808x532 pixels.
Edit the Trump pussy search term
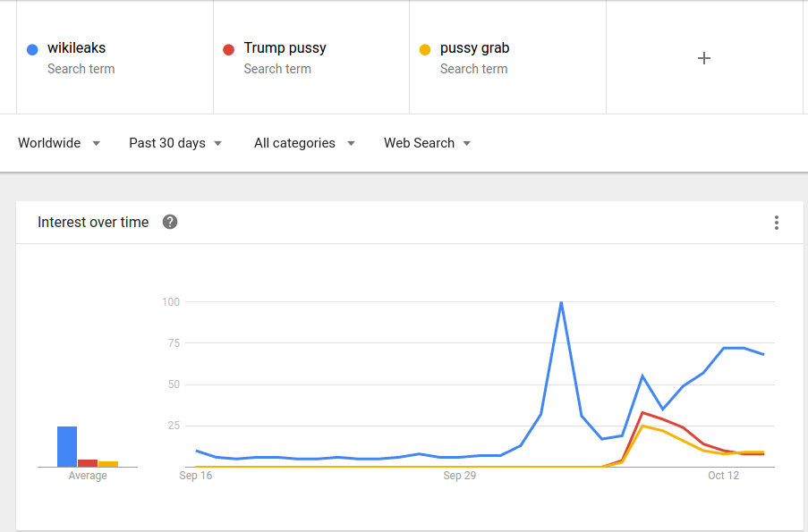285,48
